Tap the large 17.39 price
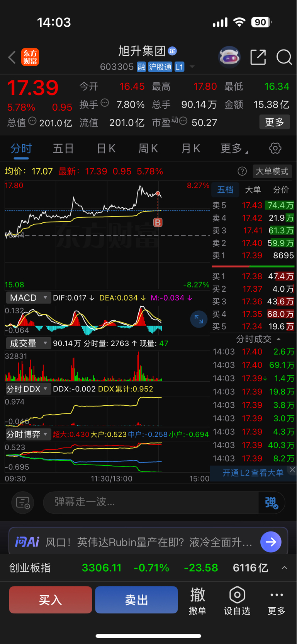The height and width of the screenshot is (644, 297). (x=33, y=88)
